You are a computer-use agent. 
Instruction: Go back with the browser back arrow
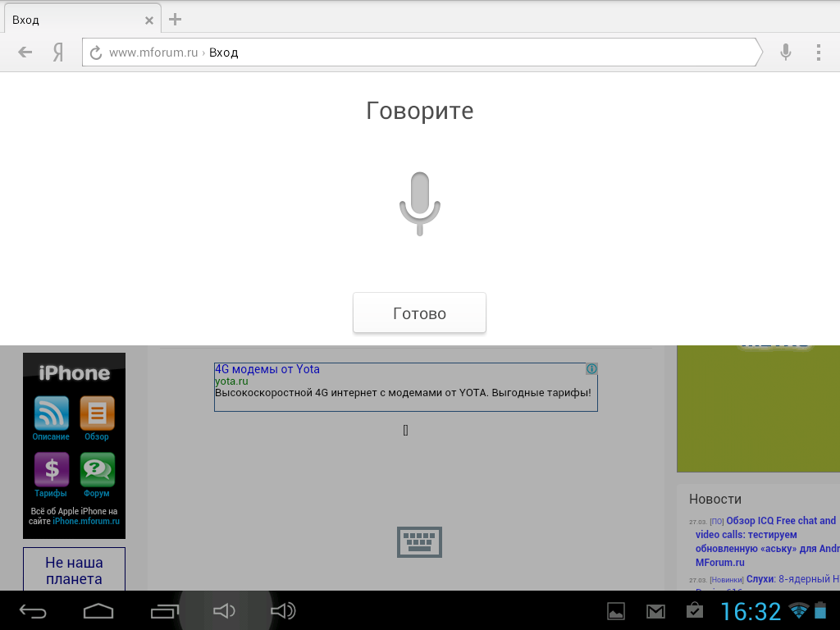[25, 52]
